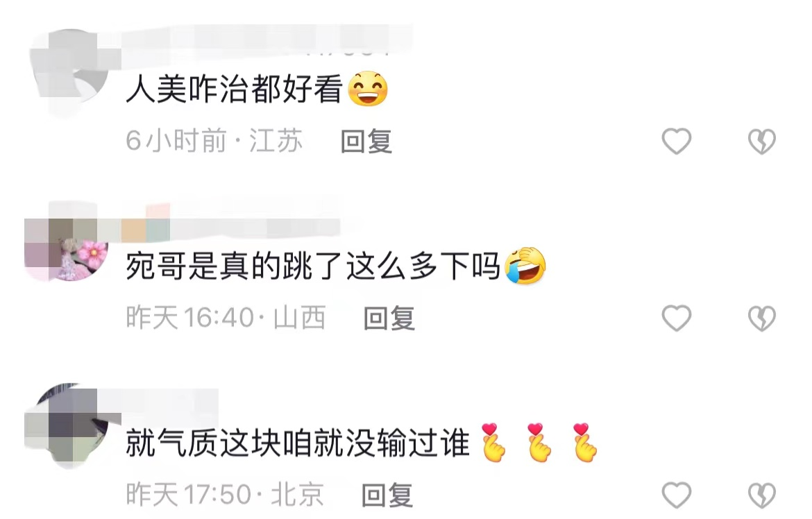This screenshot has width=812, height=519.
Task: Click the "昨天 16:40 · 山西" timestamp
Action: click(226, 318)
